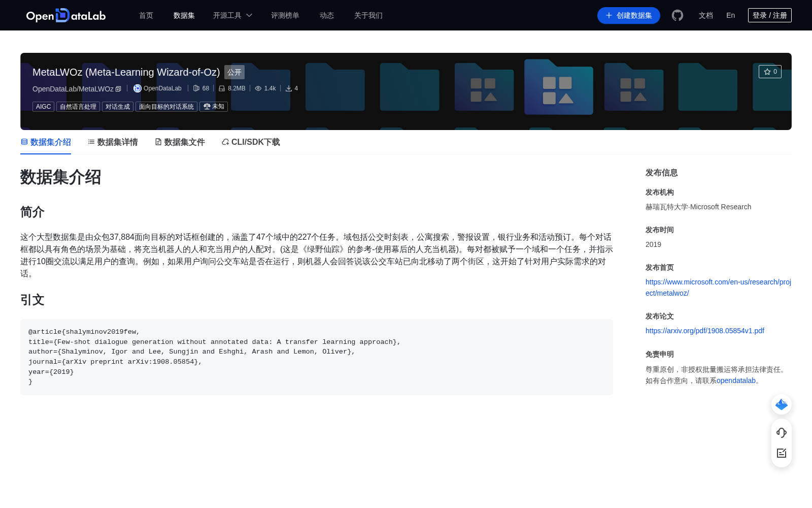812x508 pixels.
Task: Open 评测榜单 in navigation
Action: pyautogui.click(x=285, y=15)
